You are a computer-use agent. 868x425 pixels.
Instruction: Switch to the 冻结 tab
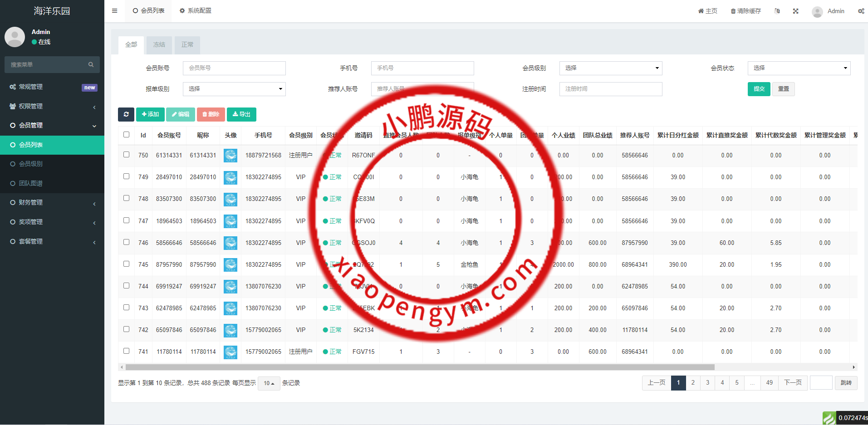159,45
